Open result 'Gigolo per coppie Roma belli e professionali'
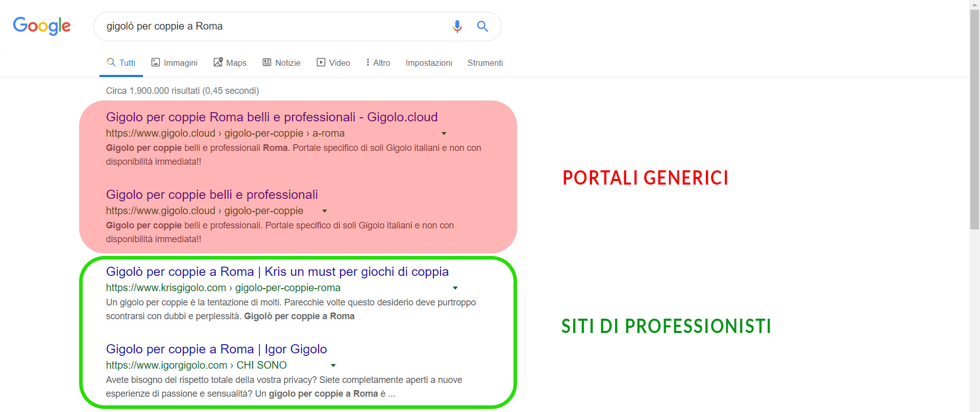The height and width of the screenshot is (412, 980). [272, 117]
